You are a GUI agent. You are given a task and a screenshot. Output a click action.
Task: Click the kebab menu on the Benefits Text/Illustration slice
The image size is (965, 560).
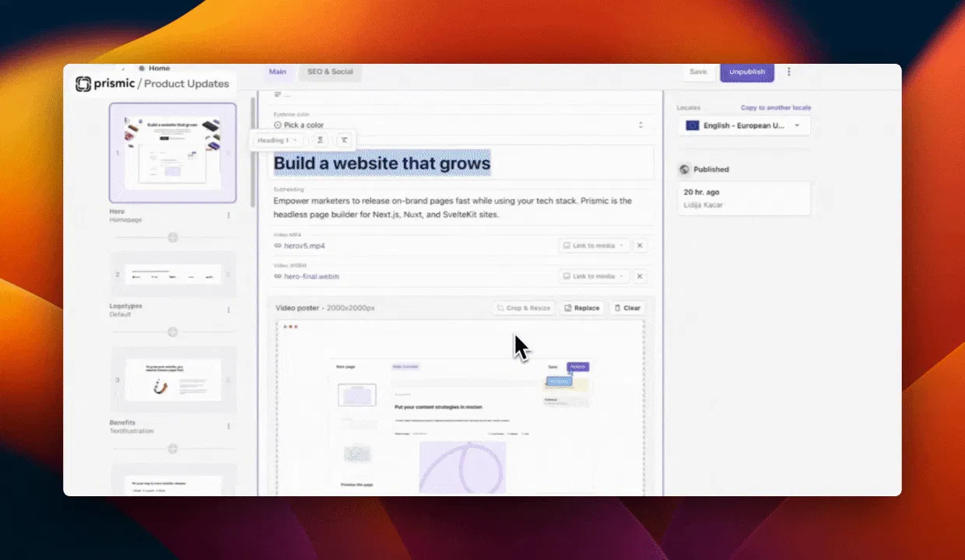pyautogui.click(x=228, y=426)
